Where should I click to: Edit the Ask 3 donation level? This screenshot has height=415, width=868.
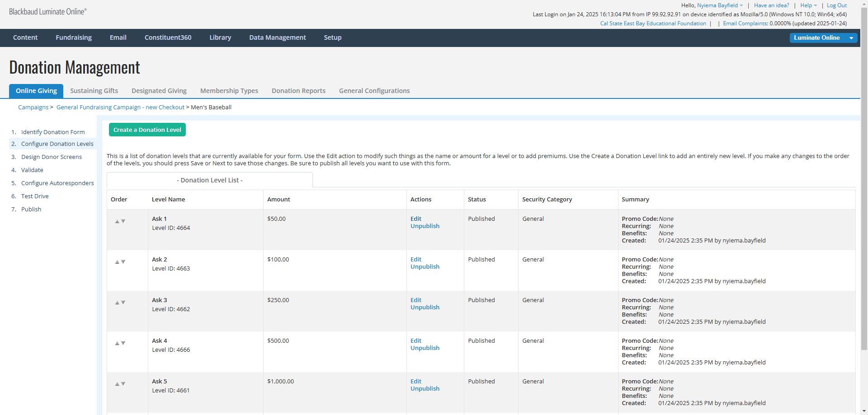point(416,300)
